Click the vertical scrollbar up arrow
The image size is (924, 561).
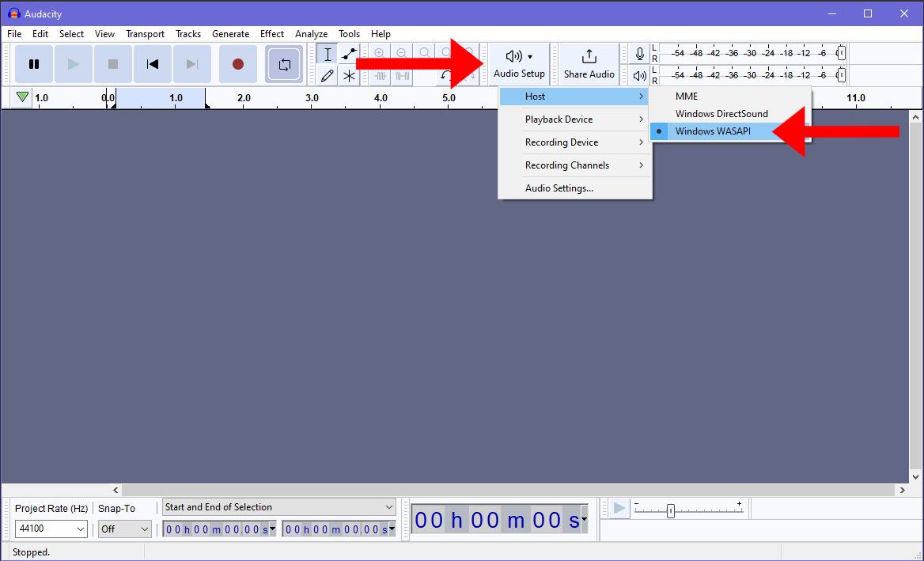[915, 117]
